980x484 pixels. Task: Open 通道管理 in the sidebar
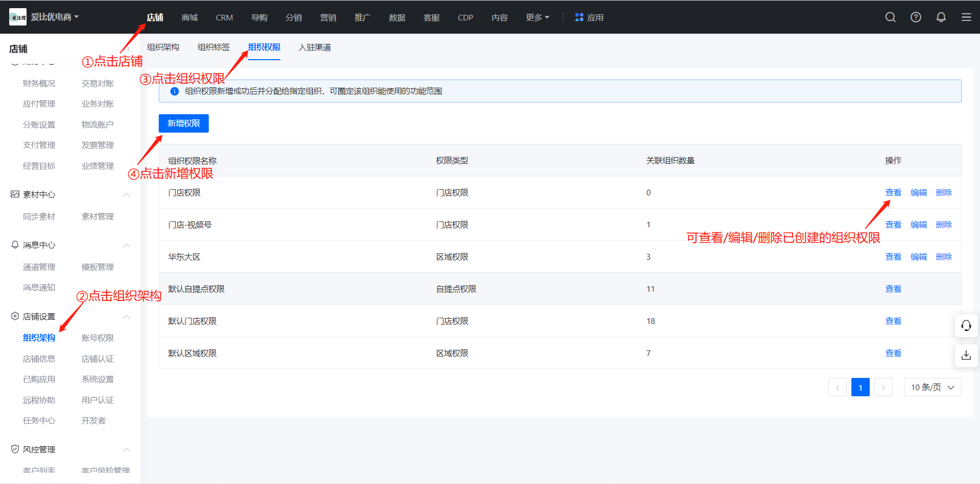pos(39,267)
